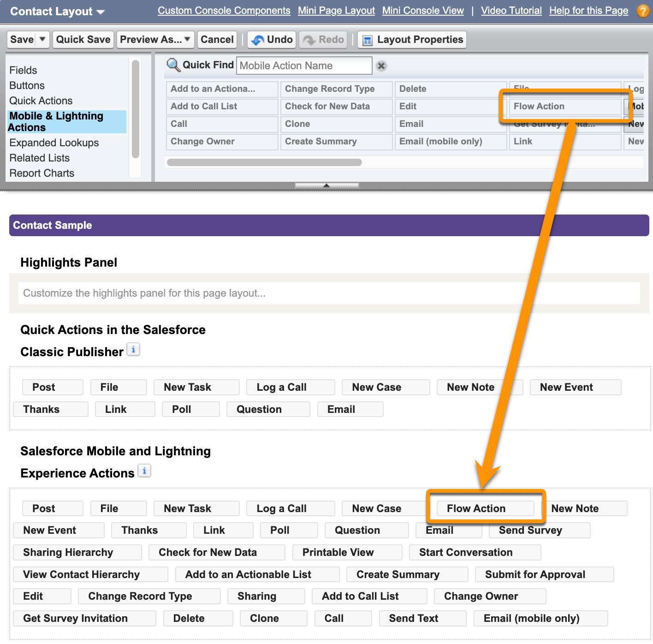Image resolution: width=653 pixels, height=644 pixels.
Task: Click the Save button
Action: [x=22, y=40]
